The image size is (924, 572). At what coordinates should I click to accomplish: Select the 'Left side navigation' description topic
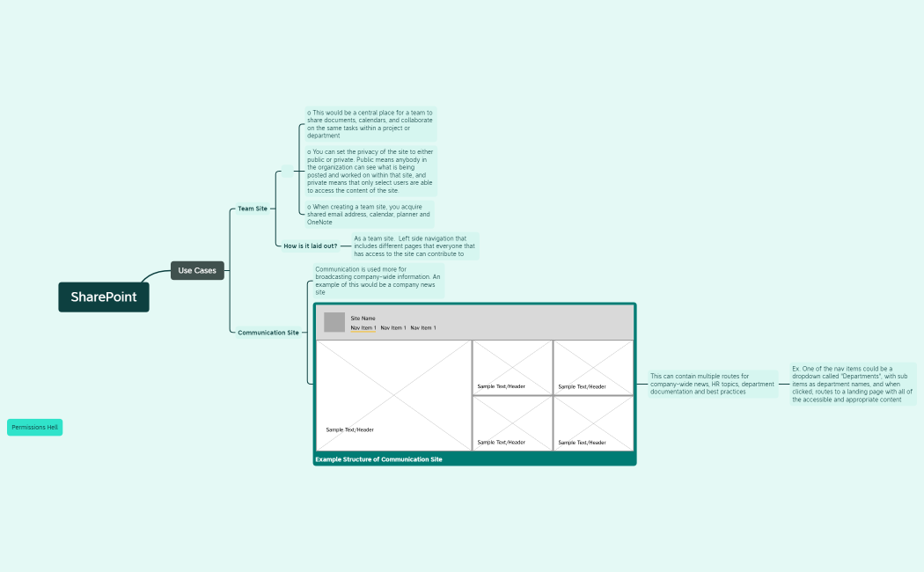click(x=414, y=246)
